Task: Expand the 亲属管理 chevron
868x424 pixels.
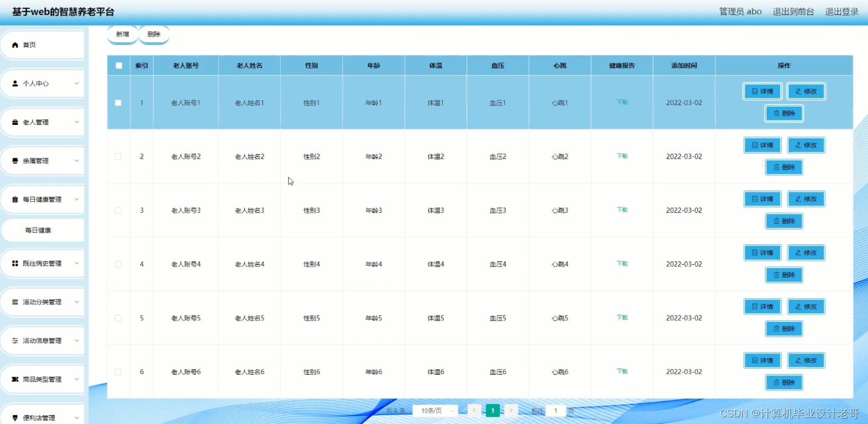Action: pos(76,161)
